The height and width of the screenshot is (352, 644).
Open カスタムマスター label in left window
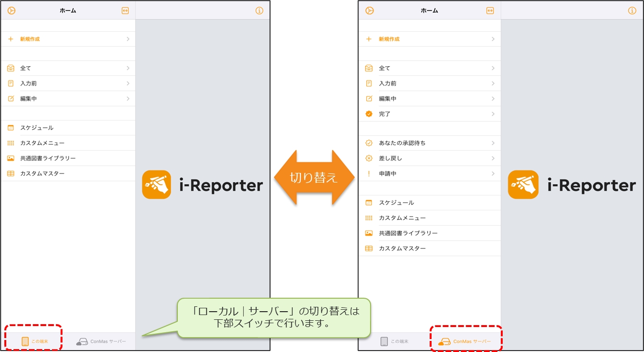[42, 173]
